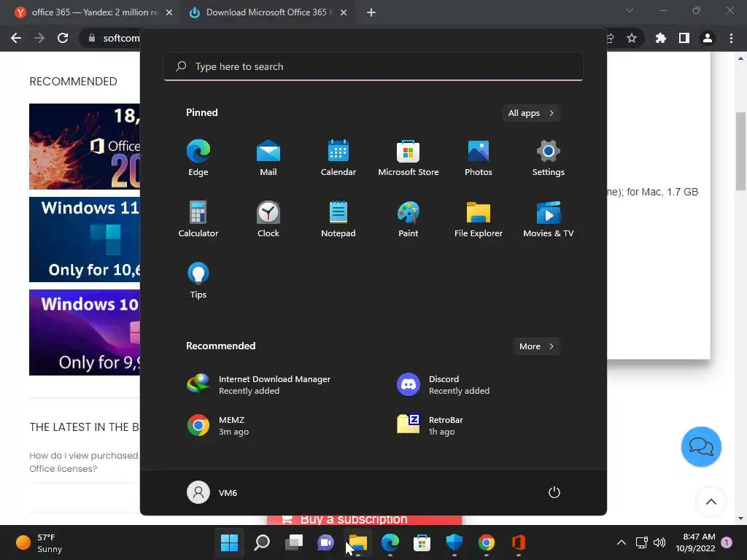The height and width of the screenshot is (560, 747).
Task: Click the Windows Start button on taskbar
Action: [x=229, y=542]
